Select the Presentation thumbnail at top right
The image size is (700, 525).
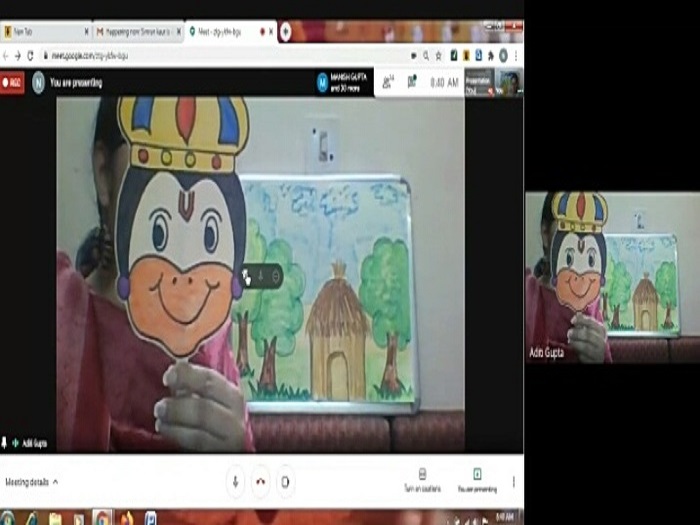coord(479,83)
